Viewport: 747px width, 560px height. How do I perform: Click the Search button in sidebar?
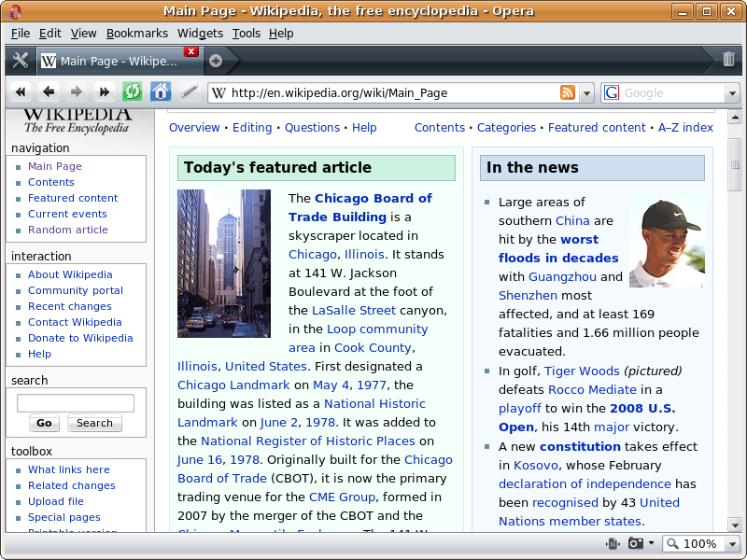pos(94,423)
